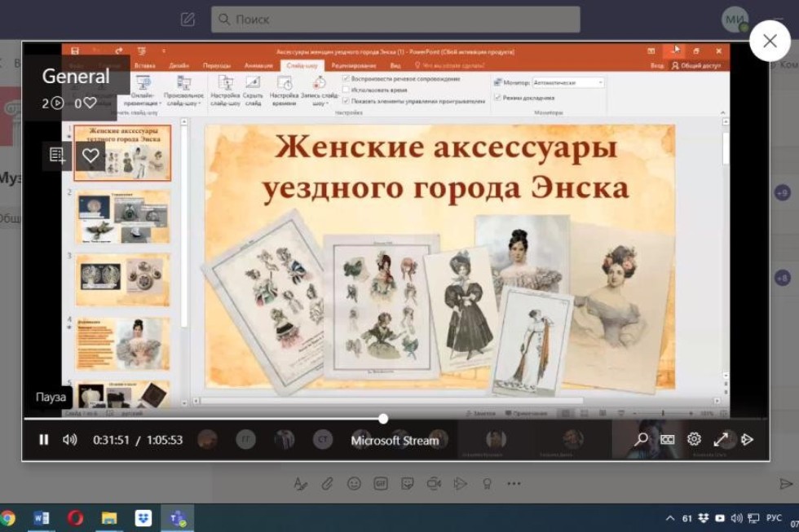The width and height of the screenshot is (799, 532).
Task: Click the Онлайн-презентация icon
Action: pyautogui.click(x=143, y=84)
